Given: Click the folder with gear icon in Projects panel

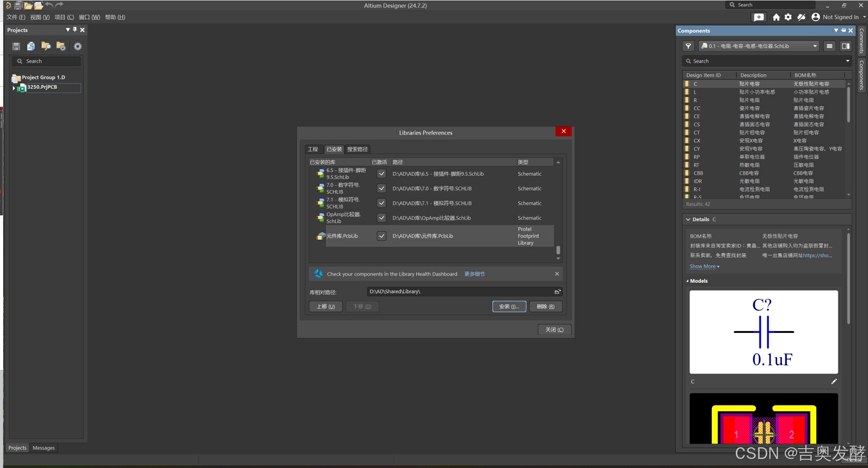Looking at the screenshot, I should click(61, 46).
